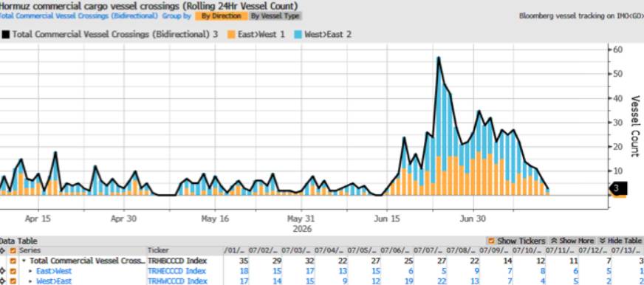Click the black value flag showing 3
644x285 pixels.
pos(617,188)
